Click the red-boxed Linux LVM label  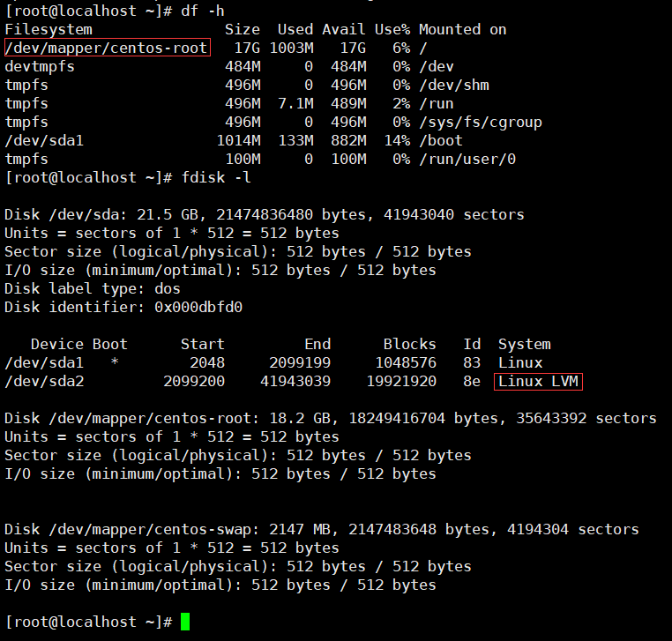(x=538, y=382)
